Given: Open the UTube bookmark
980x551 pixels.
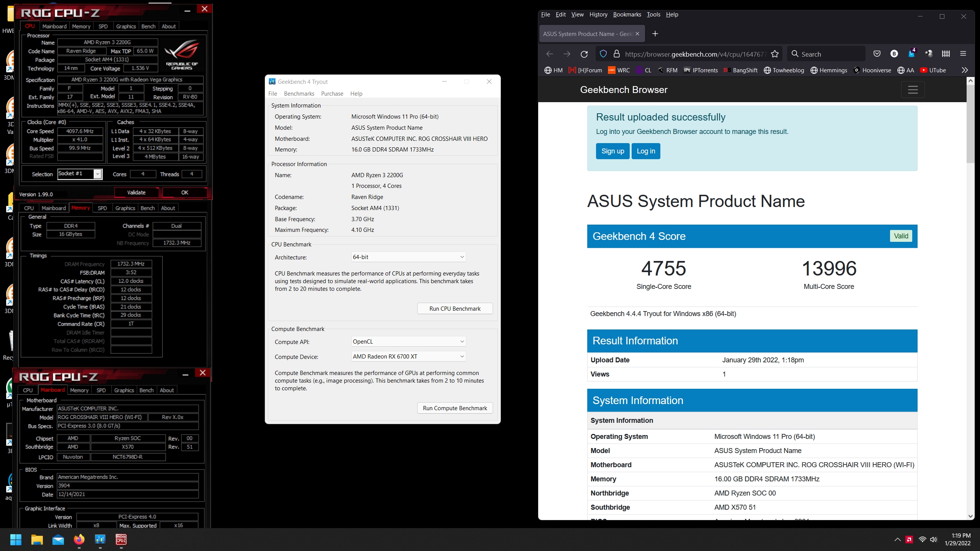Looking at the screenshot, I should pos(933,70).
